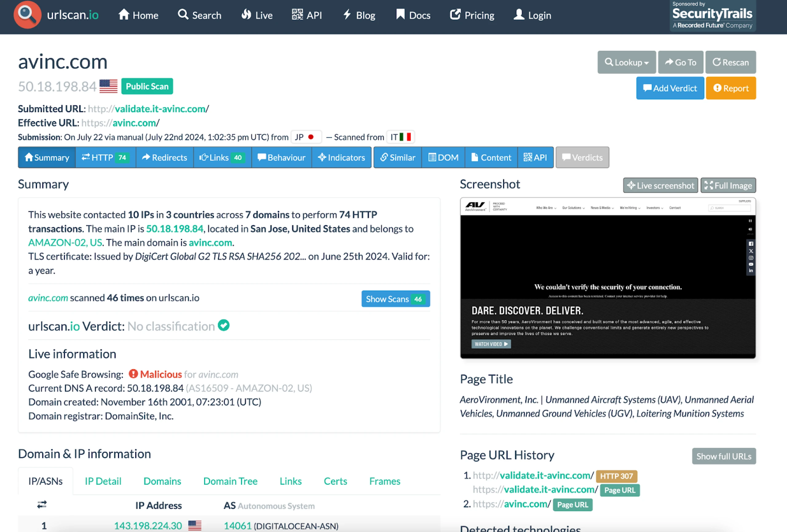This screenshot has width=787, height=532.
Task: Switch to the HTTP tab
Action: click(x=105, y=157)
